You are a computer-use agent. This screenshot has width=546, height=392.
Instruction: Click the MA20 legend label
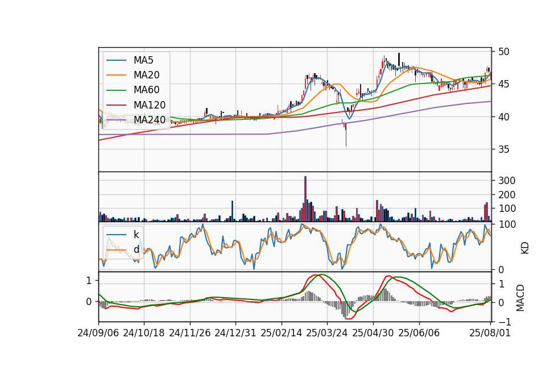(146, 75)
